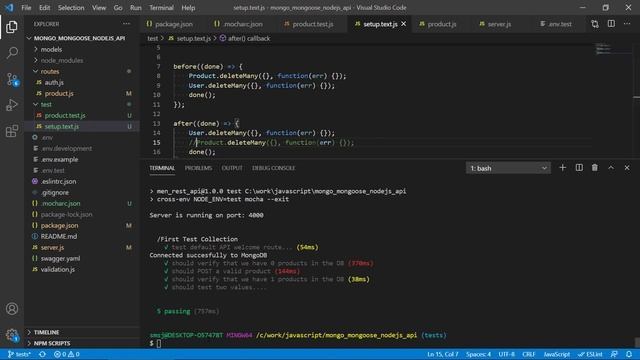Open the Manage gear icon

tap(12, 335)
